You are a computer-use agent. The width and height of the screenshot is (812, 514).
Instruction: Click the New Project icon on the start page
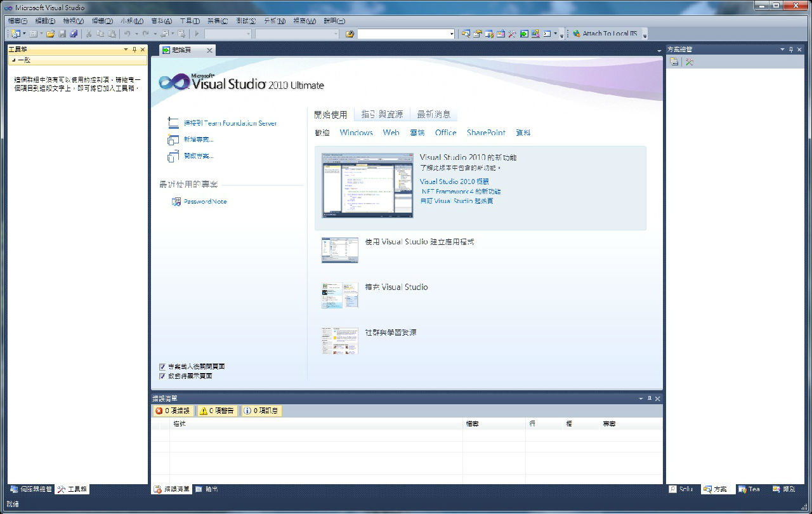coord(174,139)
